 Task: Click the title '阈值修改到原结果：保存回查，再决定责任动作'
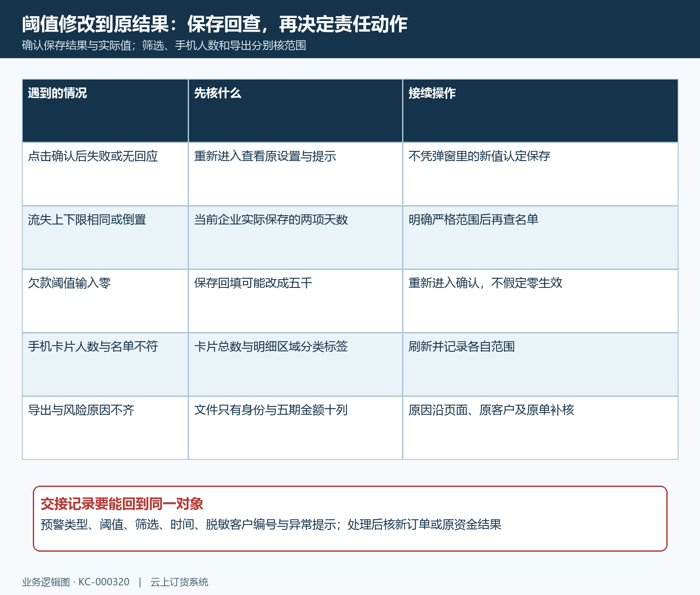pos(214,24)
